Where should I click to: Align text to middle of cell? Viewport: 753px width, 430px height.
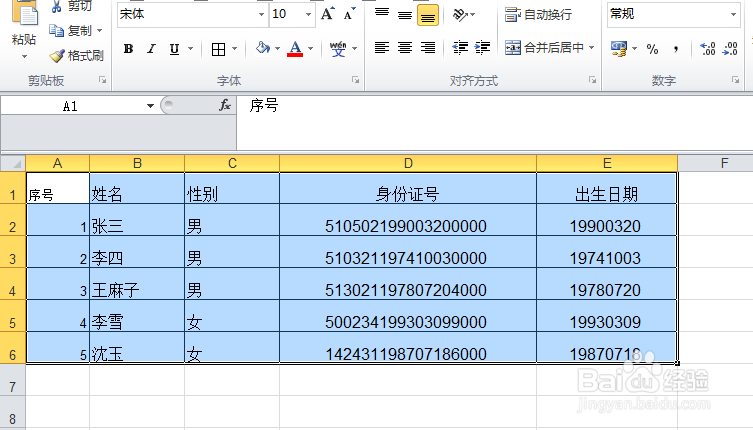(x=405, y=14)
